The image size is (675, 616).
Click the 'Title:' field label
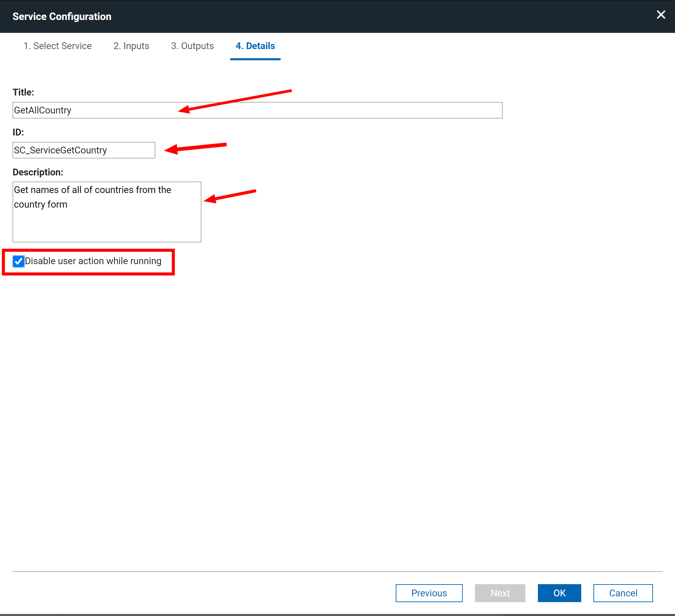23,92
